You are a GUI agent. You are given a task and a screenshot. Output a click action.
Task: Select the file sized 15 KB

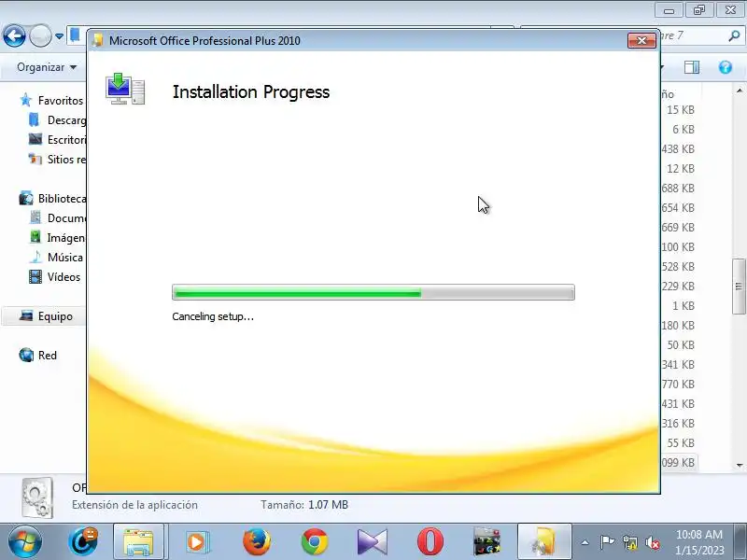(x=681, y=110)
